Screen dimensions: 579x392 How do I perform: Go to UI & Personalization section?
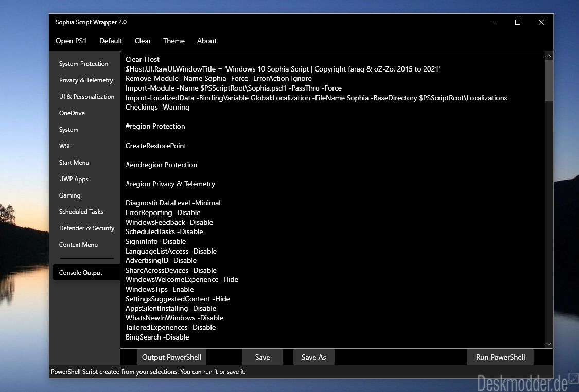point(86,97)
